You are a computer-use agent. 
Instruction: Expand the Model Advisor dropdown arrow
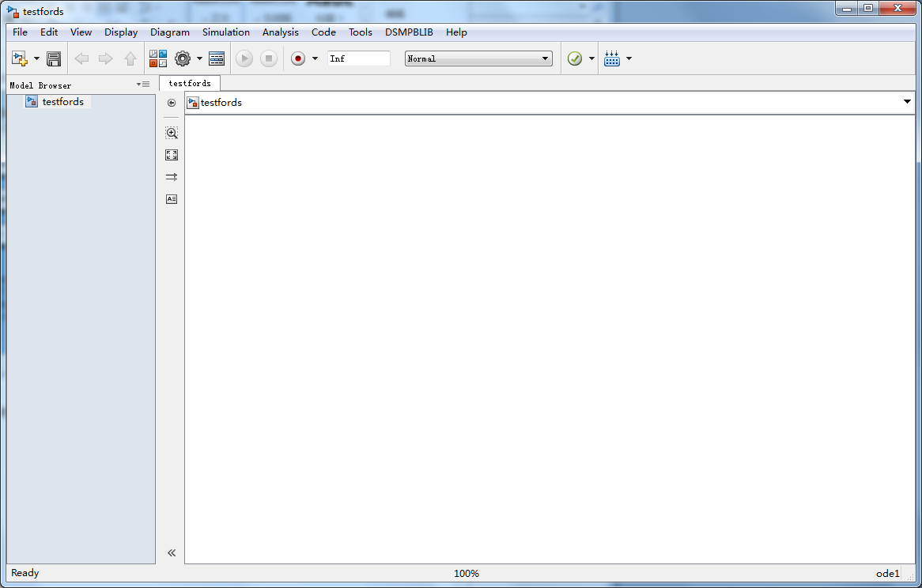coord(591,58)
